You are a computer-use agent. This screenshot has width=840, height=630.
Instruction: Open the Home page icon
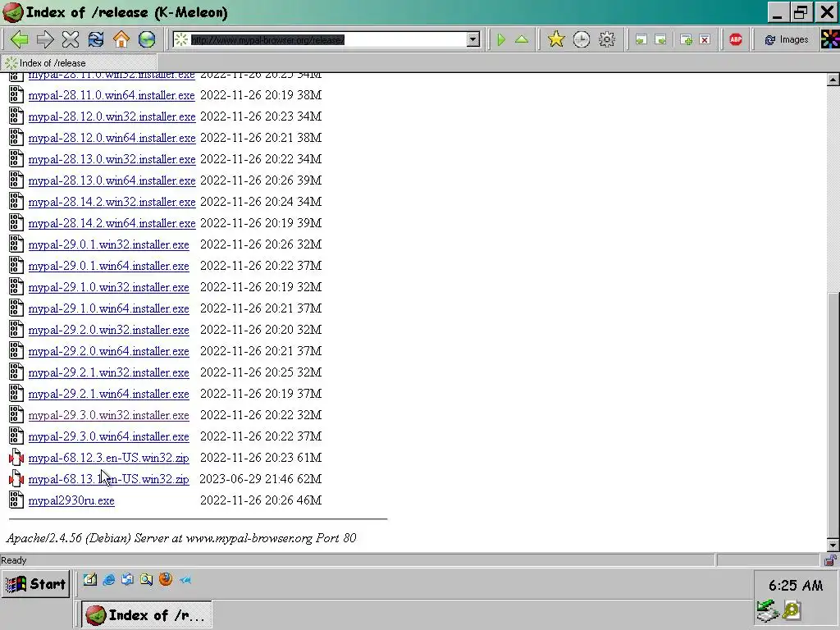click(121, 39)
